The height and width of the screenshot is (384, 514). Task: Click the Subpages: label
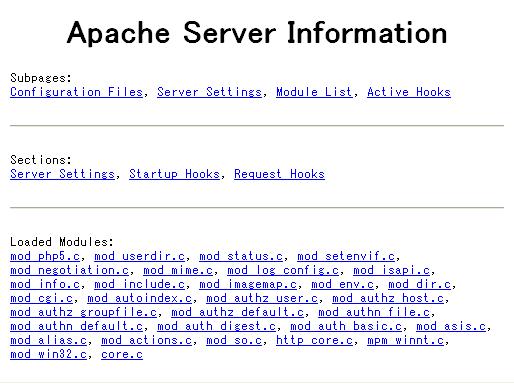point(41,78)
